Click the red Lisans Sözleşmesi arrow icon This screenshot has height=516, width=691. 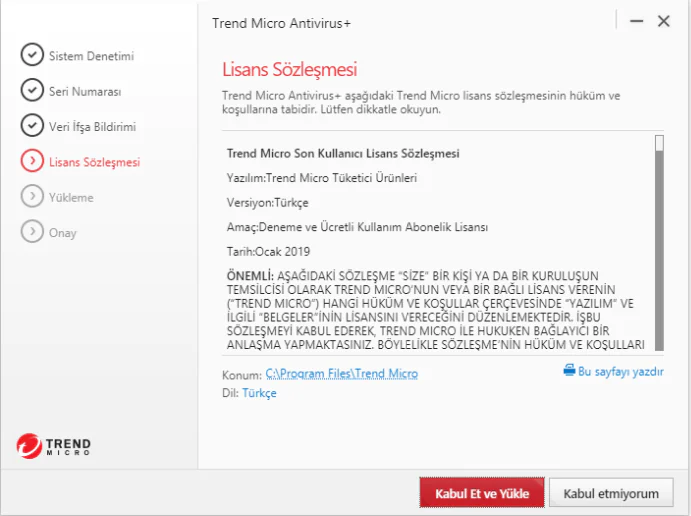click(32, 161)
